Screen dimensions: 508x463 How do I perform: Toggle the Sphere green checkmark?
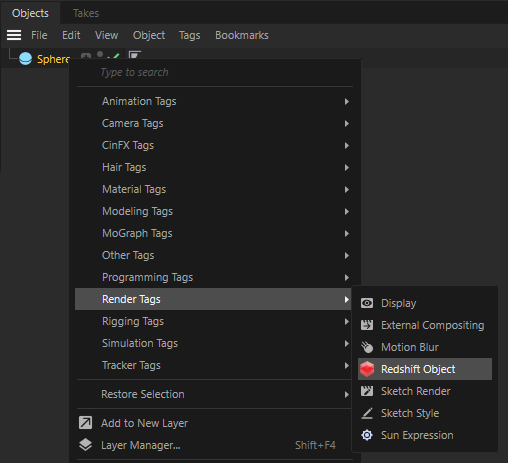tap(116, 56)
